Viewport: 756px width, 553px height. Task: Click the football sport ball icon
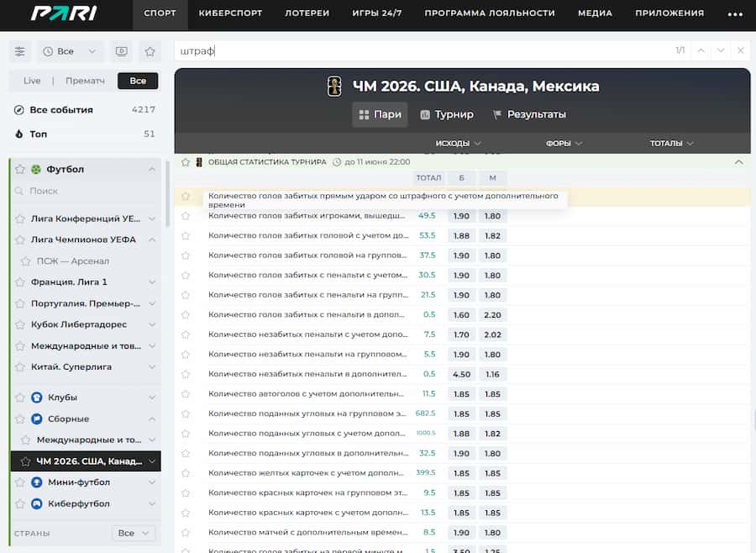(36, 170)
